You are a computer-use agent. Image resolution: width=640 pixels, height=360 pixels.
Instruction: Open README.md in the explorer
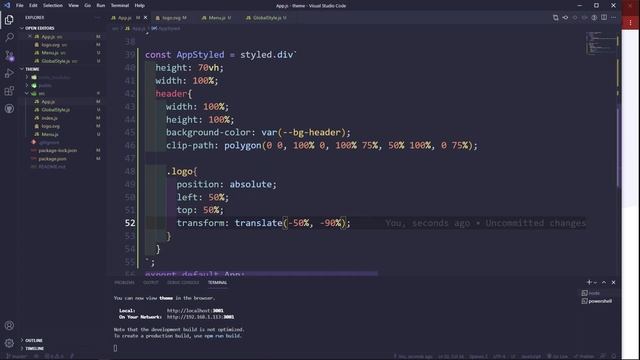point(51,167)
